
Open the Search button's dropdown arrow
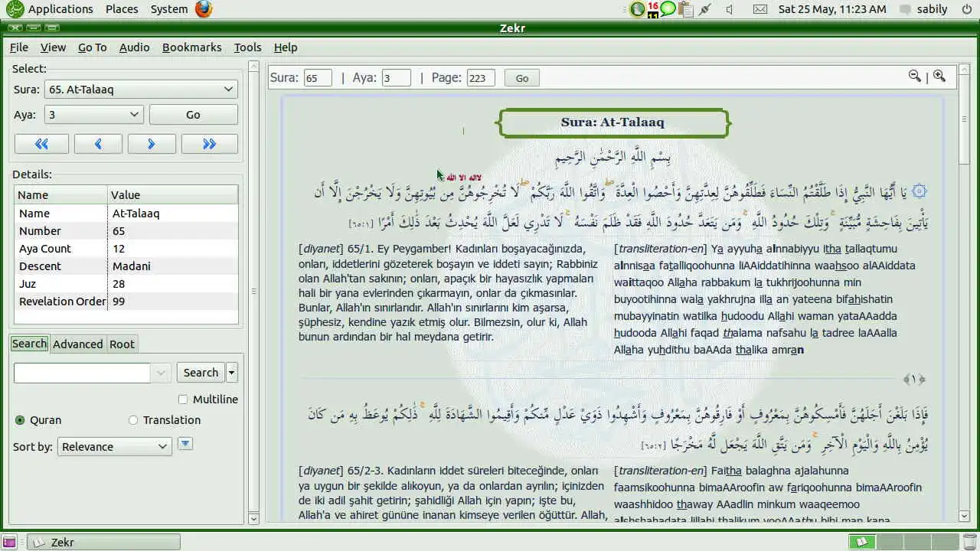pos(232,373)
